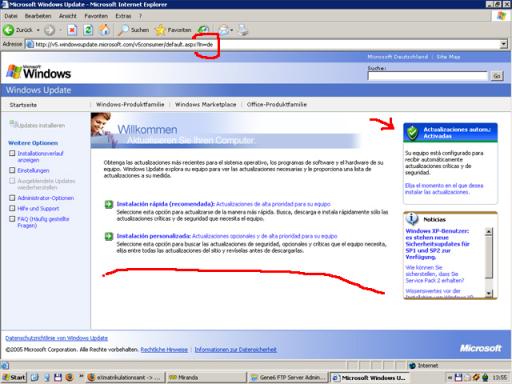This screenshot has width=512, height=384.
Task: Click the Go button next to search
Action: tap(497, 76)
